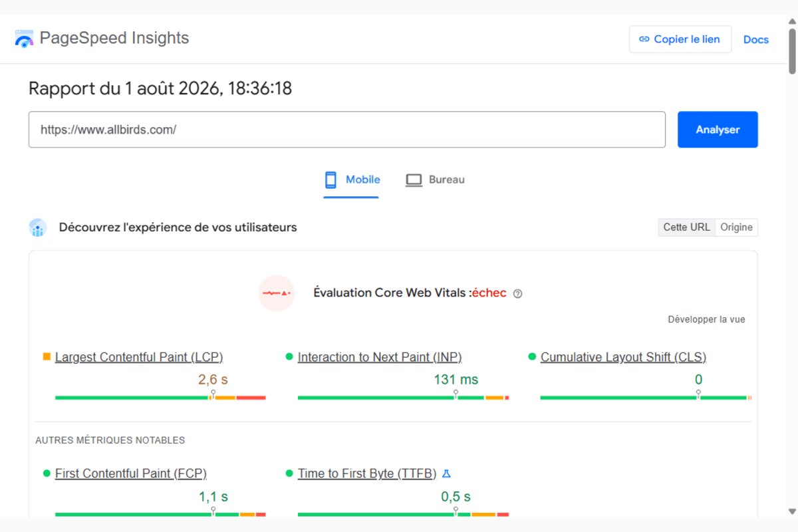Viewport: 798px width, 532px height.
Task: Click the Core Web Vitals help question-mark icon
Action: (x=518, y=294)
